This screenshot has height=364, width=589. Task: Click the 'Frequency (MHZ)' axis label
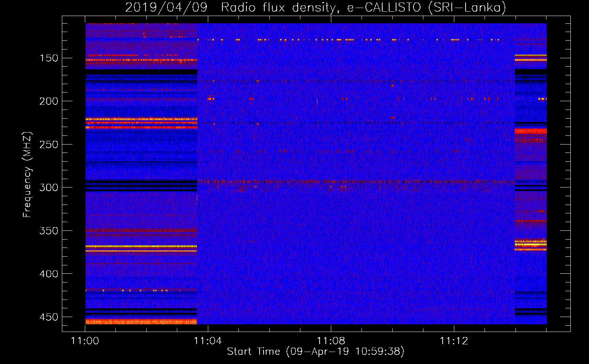pos(27,174)
